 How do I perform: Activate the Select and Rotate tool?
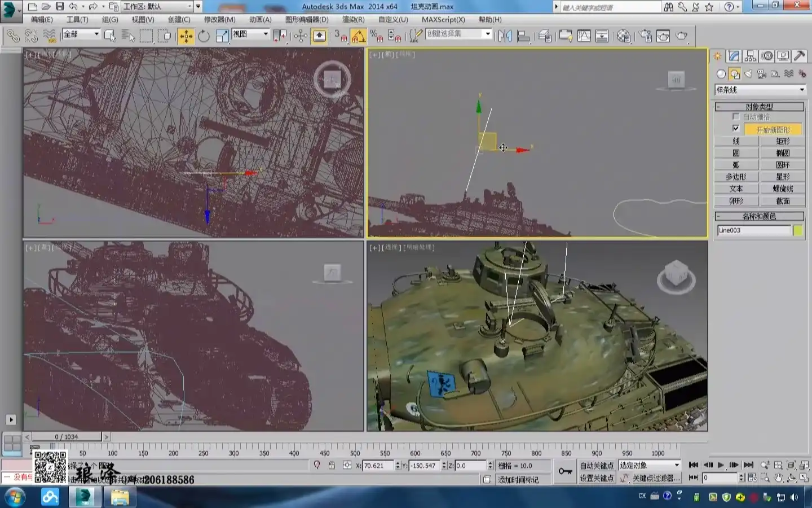pyautogui.click(x=203, y=36)
